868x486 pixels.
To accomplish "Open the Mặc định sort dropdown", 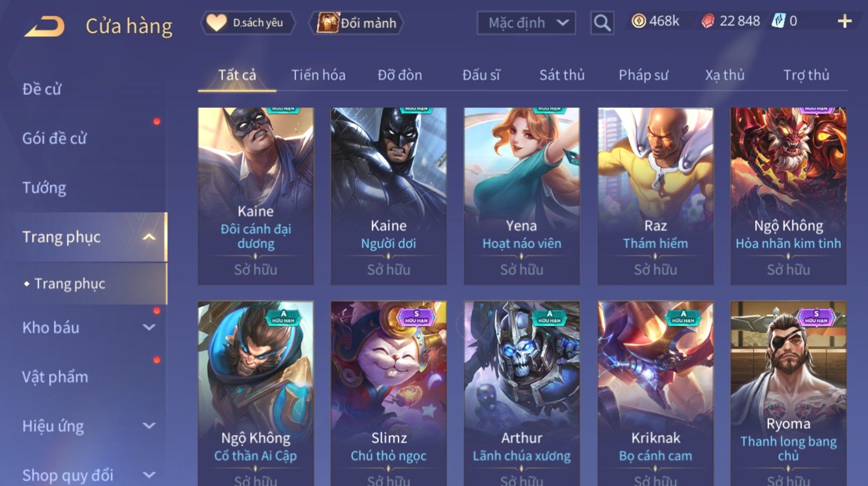I will click(526, 23).
